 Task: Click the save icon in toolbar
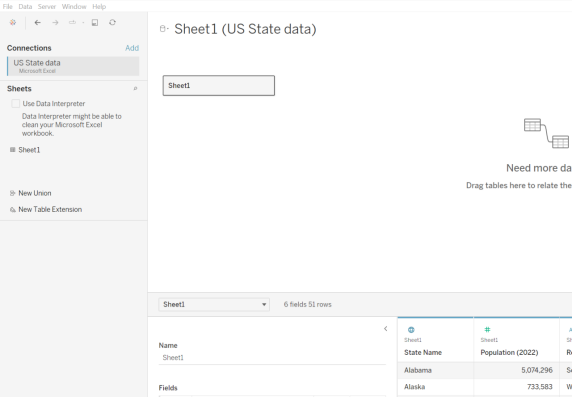pos(95,23)
